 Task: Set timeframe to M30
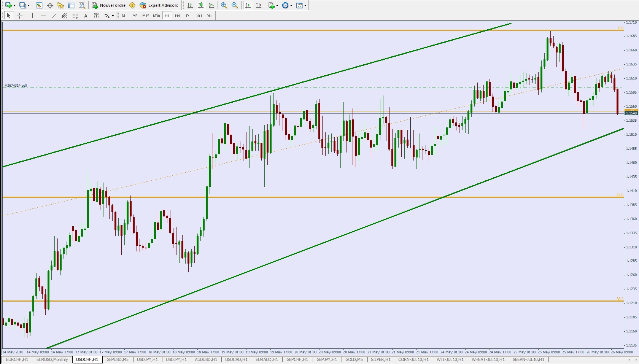(156, 16)
